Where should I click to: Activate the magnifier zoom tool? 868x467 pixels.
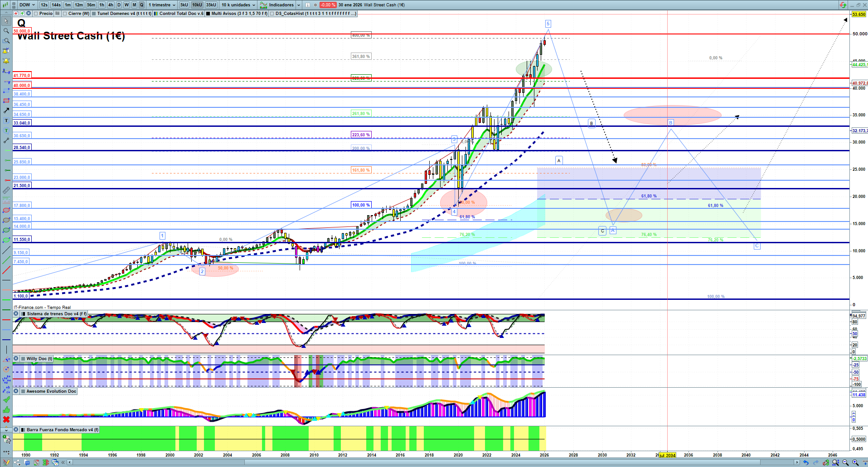[x=6, y=31]
